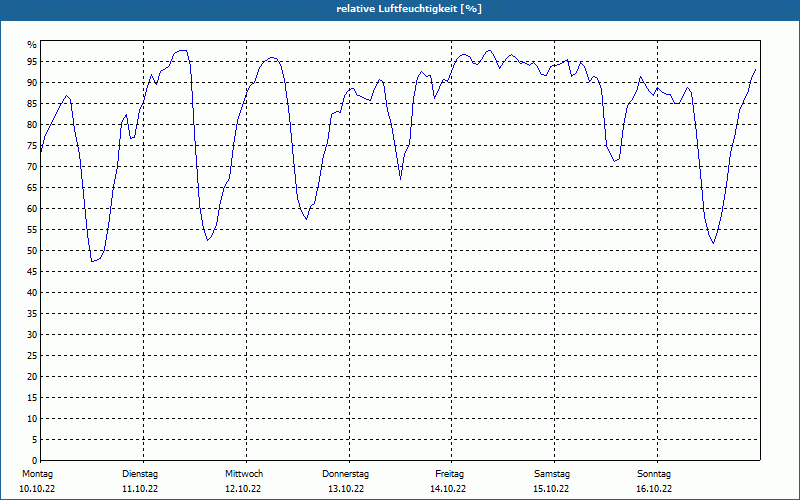Click the y-axis value 65
800x500 pixels.
pyautogui.click(x=32, y=188)
